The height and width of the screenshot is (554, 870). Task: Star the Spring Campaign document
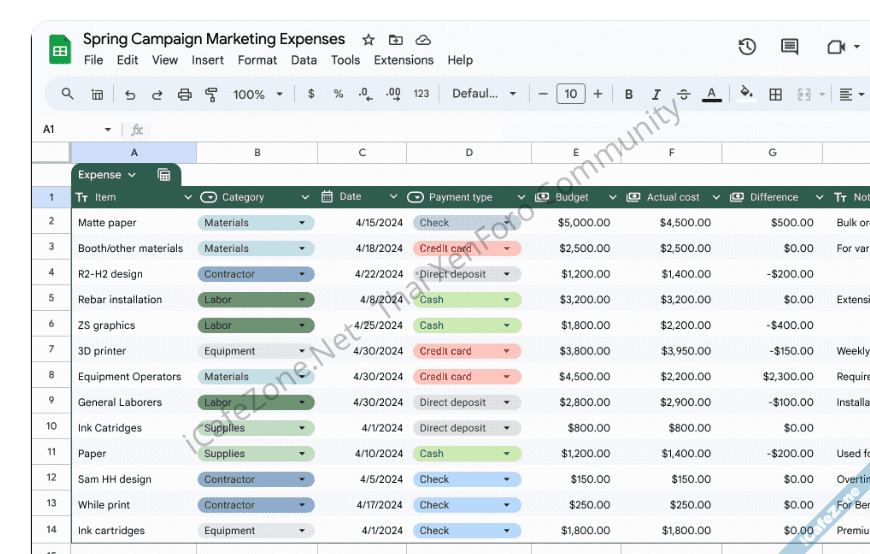point(368,40)
